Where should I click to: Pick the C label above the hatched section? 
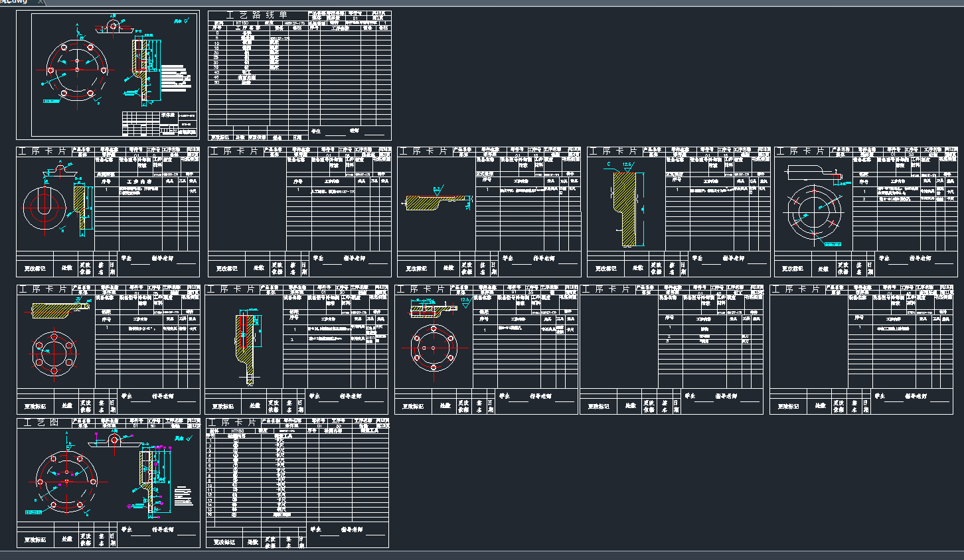(x=609, y=164)
